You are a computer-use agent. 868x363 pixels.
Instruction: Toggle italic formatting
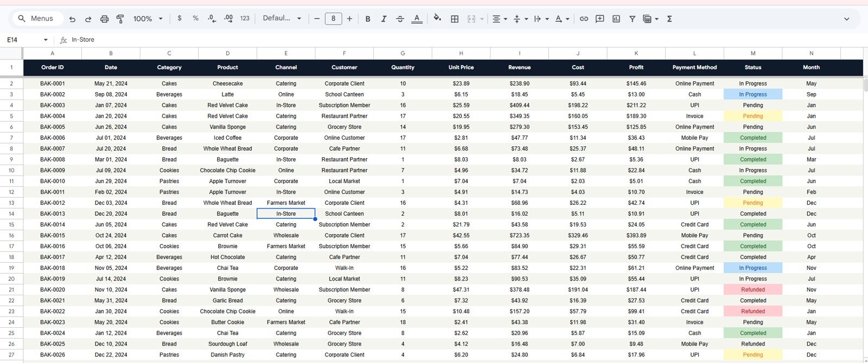point(384,19)
